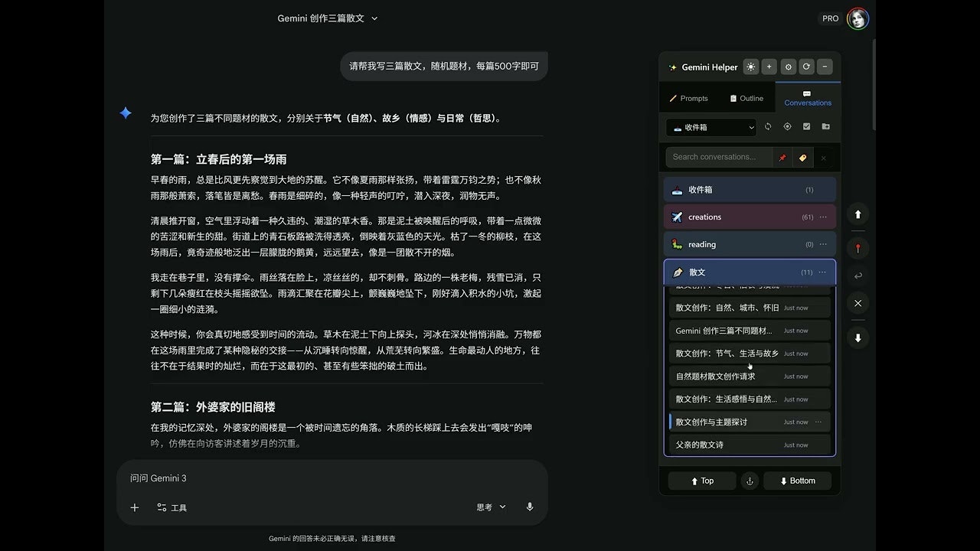Screen dimensions: 980x551
Task: Open the 收件箱 folder dropdown
Action: pyautogui.click(x=710, y=127)
